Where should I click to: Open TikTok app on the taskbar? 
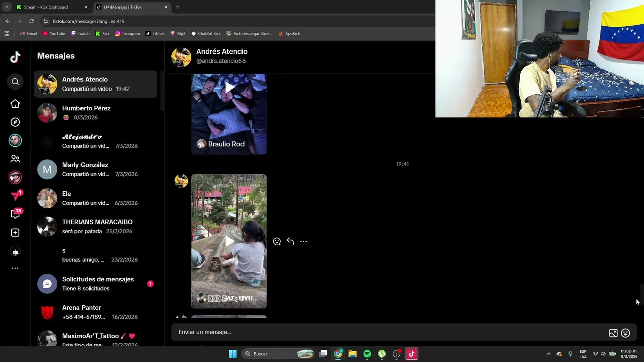coord(411,354)
